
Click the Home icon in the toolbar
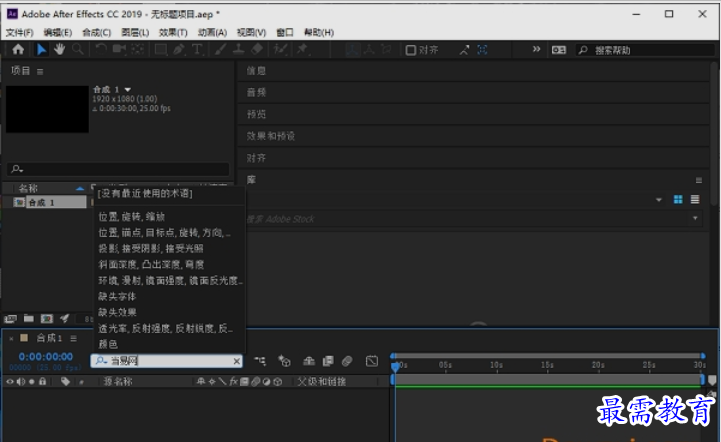coord(18,49)
